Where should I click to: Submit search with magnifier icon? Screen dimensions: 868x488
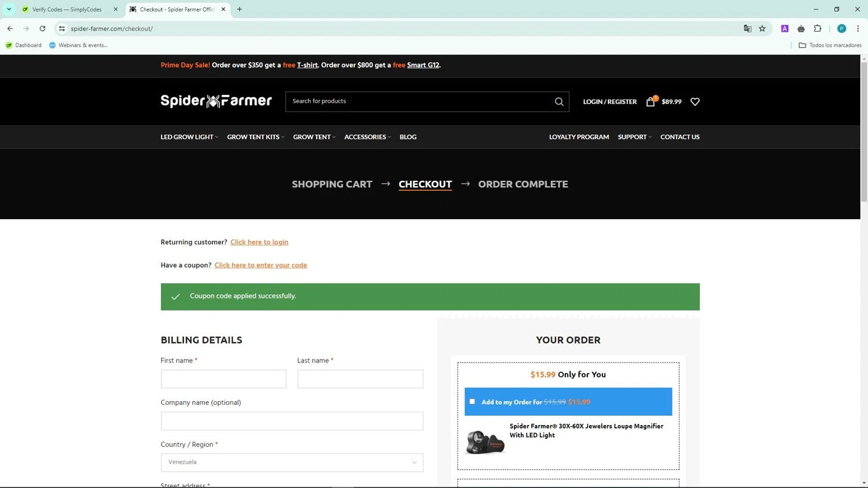[559, 102]
